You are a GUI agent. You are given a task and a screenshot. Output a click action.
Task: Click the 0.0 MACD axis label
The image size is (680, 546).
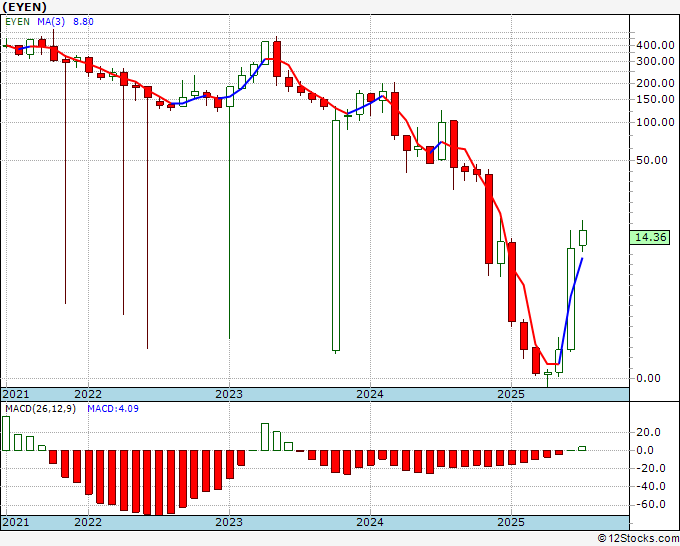coord(645,450)
